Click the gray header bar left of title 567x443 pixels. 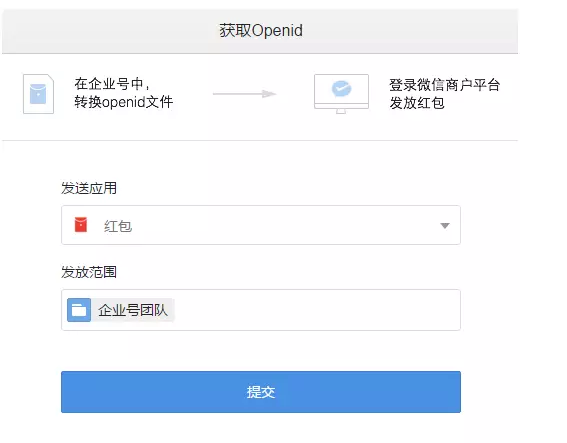(110, 31)
